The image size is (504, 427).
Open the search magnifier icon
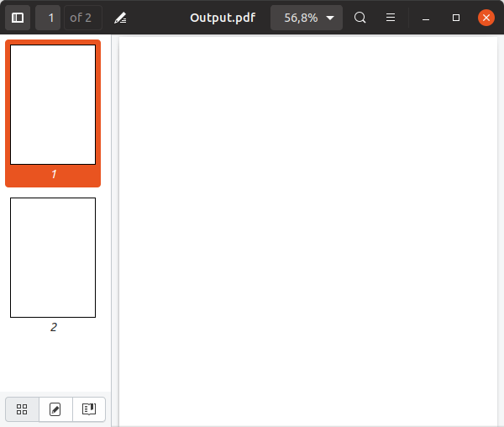[x=360, y=18]
